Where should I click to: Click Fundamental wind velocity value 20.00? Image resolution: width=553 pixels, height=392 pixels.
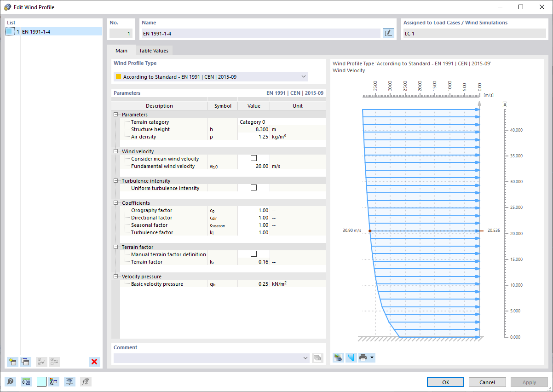262,166
